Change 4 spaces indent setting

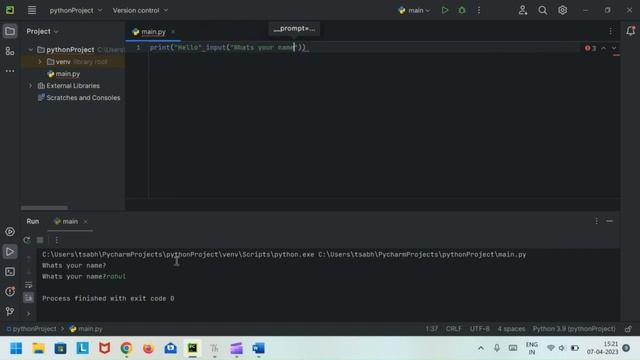pos(511,329)
